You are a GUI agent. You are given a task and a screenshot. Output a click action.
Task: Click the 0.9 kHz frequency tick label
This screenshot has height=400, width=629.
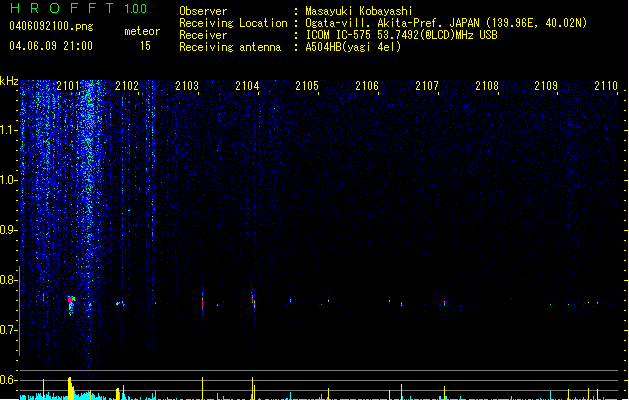[x=8, y=230]
